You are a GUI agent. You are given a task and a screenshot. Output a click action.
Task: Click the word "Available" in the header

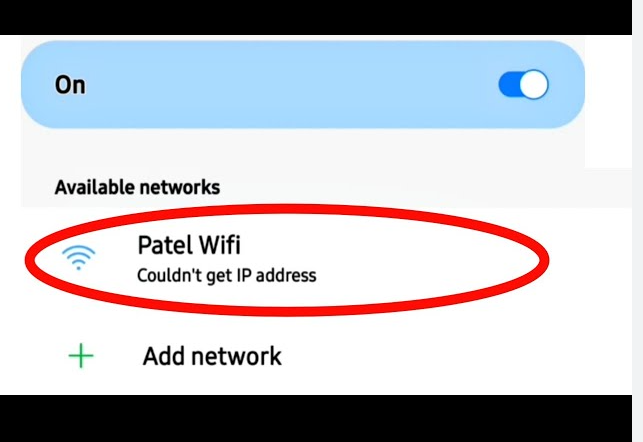[95, 187]
